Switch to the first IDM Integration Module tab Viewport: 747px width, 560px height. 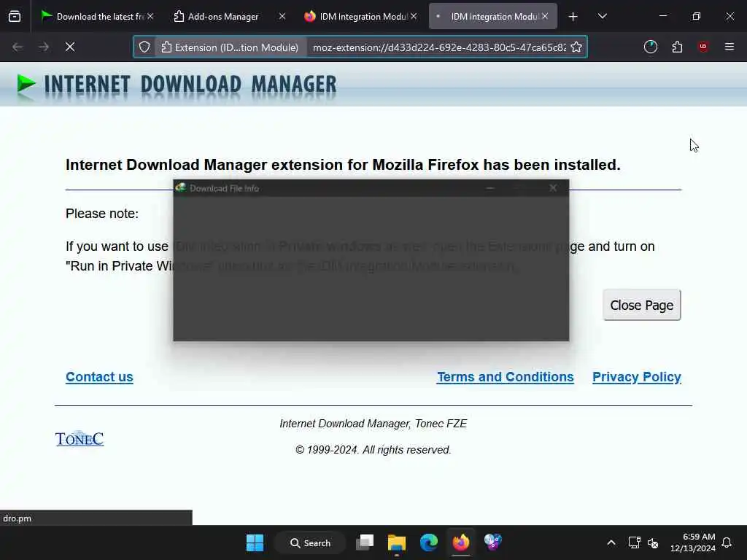(x=361, y=16)
